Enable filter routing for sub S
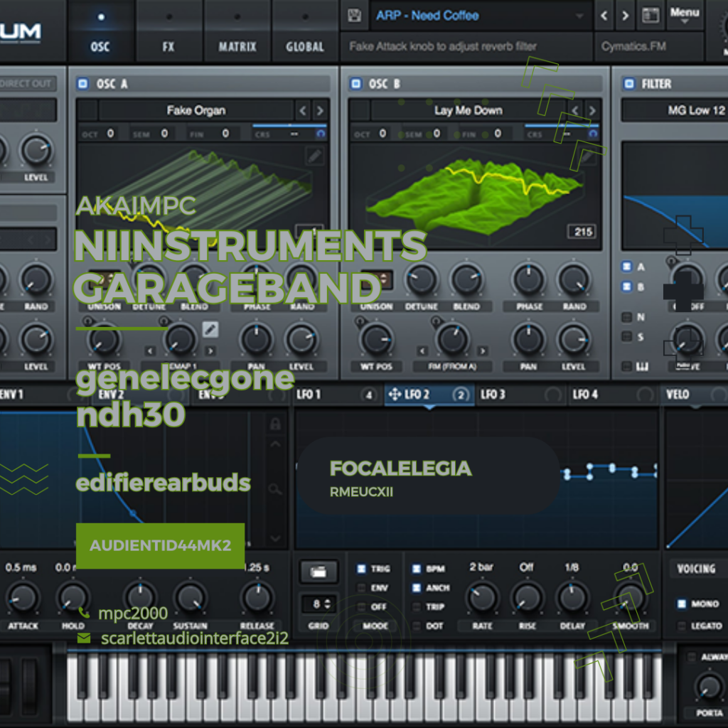This screenshot has width=728, height=728. coord(626,336)
